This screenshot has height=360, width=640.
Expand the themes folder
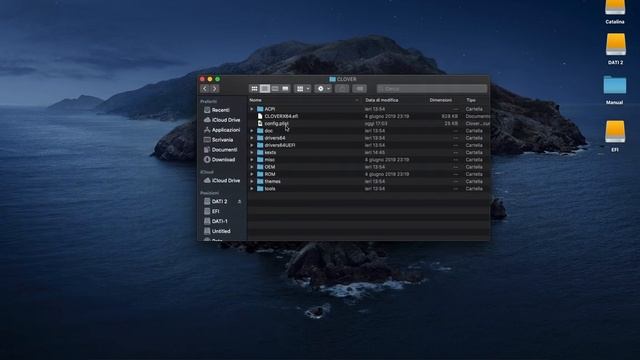point(252,181)
